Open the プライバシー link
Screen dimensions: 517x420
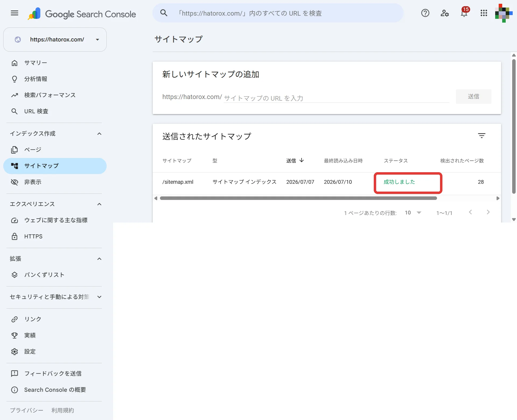26,410
